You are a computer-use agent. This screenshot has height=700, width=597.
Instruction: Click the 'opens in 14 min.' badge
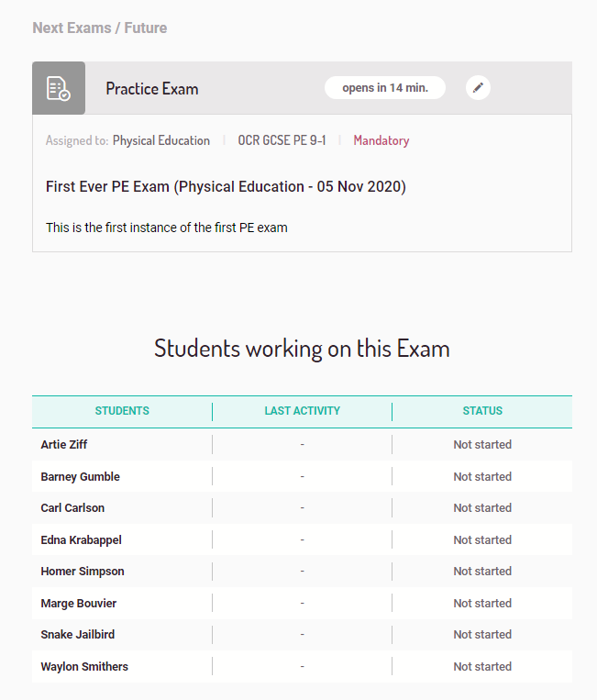(384, 87)
